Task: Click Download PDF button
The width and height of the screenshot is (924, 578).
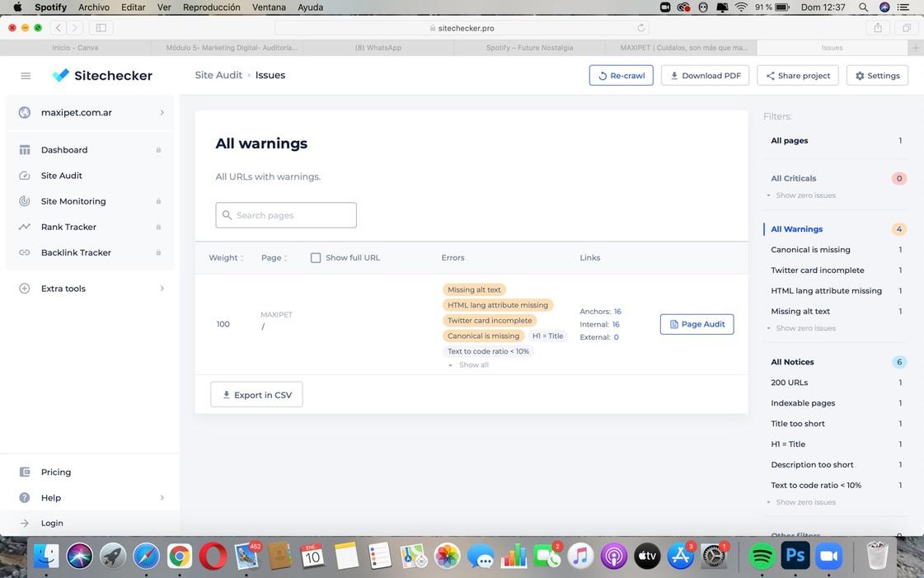Action: click(x=705, y=75)
